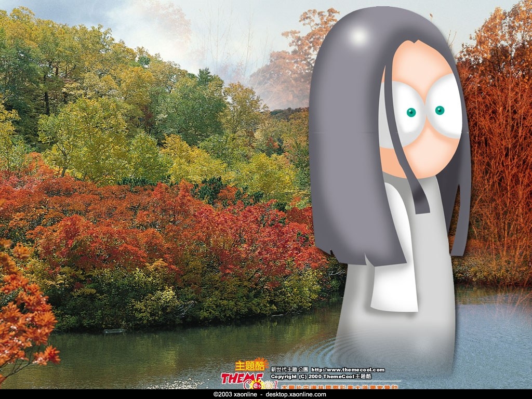Screen dimensions: 532x399
Task: Open the http://www.themecool.com link
Action: pos(348,369)
